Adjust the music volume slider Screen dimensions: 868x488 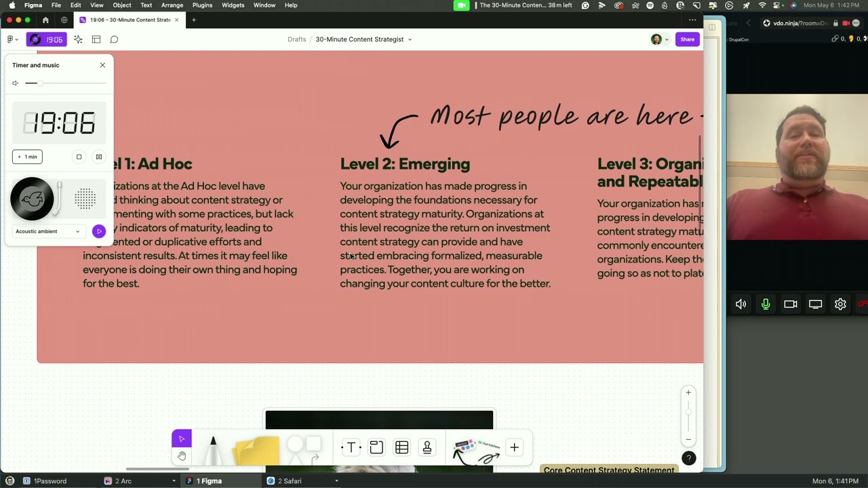click(66, 83)
